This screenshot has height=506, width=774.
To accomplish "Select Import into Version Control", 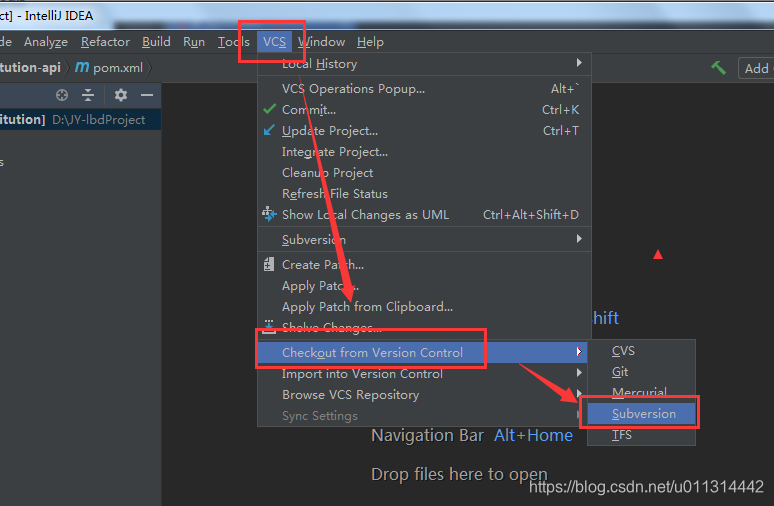I will (x=425, y=374).
